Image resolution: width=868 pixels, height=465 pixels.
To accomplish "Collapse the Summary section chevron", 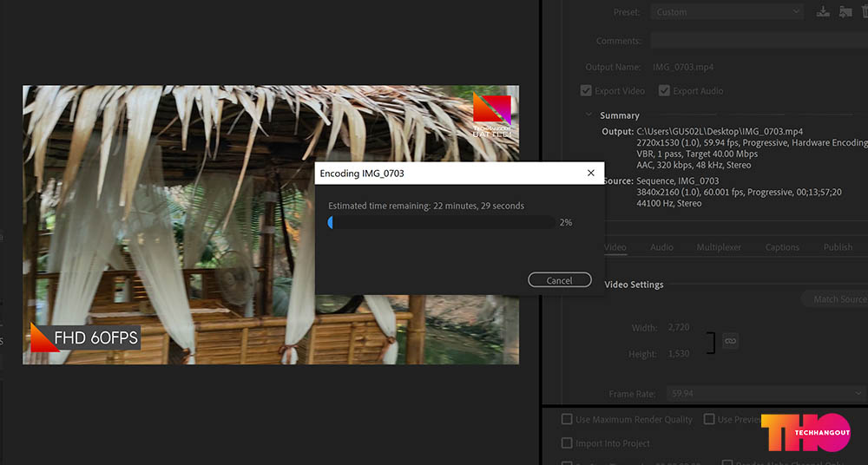I will (x=589, y=115).
